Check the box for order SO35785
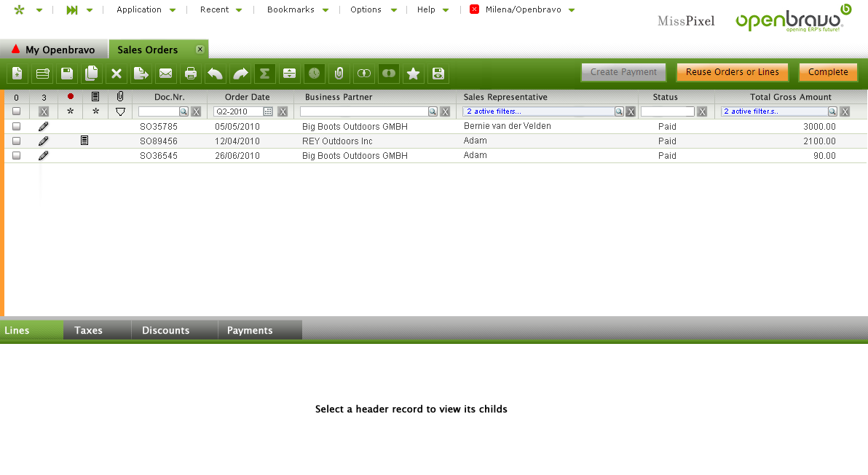Image resolution: width=868 pixels, height=475 pixels. click(17, 126)
